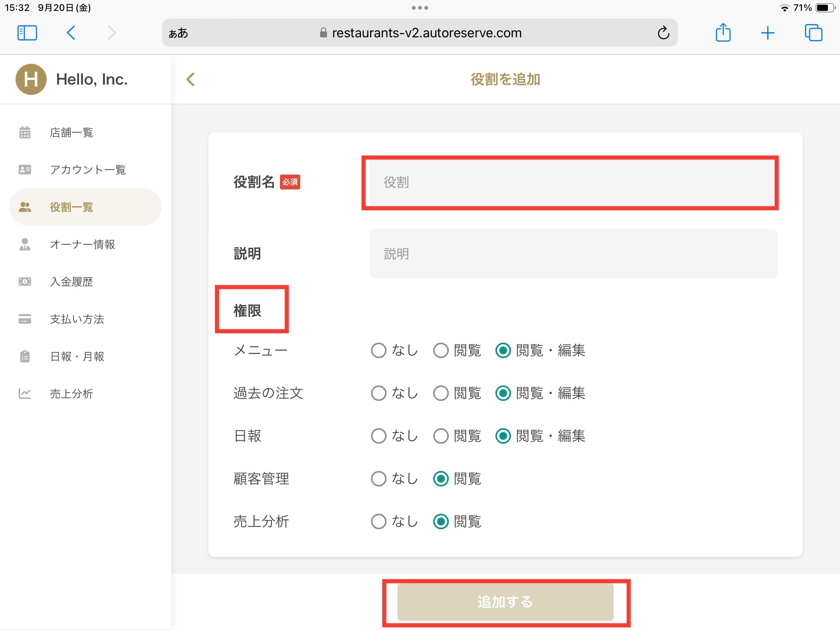
Task: Select 閲覧・編集 for 日報 permission
Action: pos(503,436)
